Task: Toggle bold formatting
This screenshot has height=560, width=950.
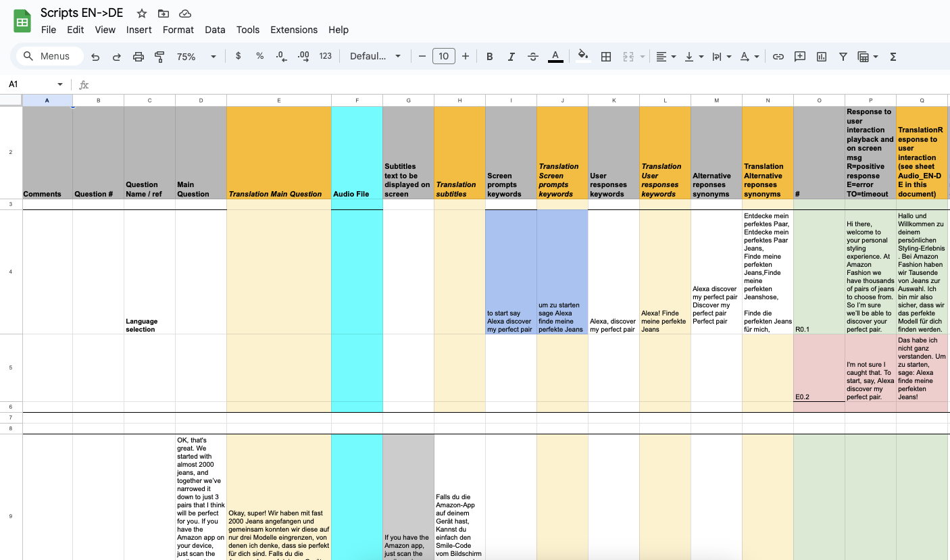Action: [x=490, y=57]
